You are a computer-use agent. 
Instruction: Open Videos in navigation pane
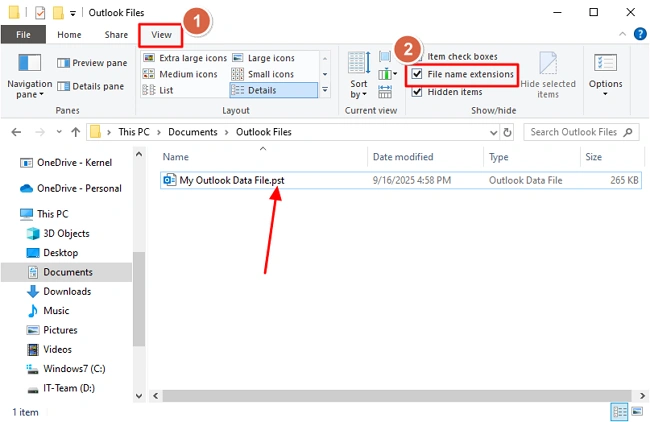[x=49, y=350]
